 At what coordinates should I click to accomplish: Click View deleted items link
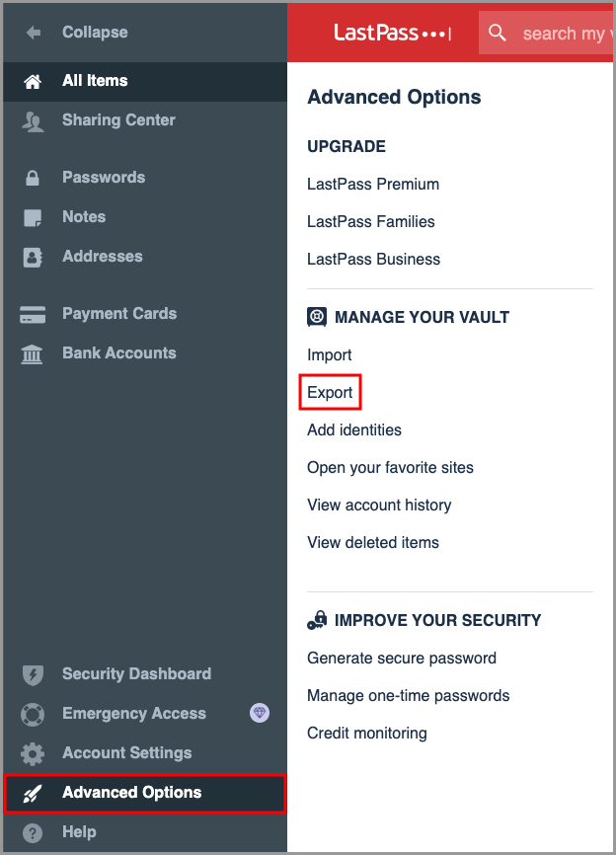click(373, 543)
